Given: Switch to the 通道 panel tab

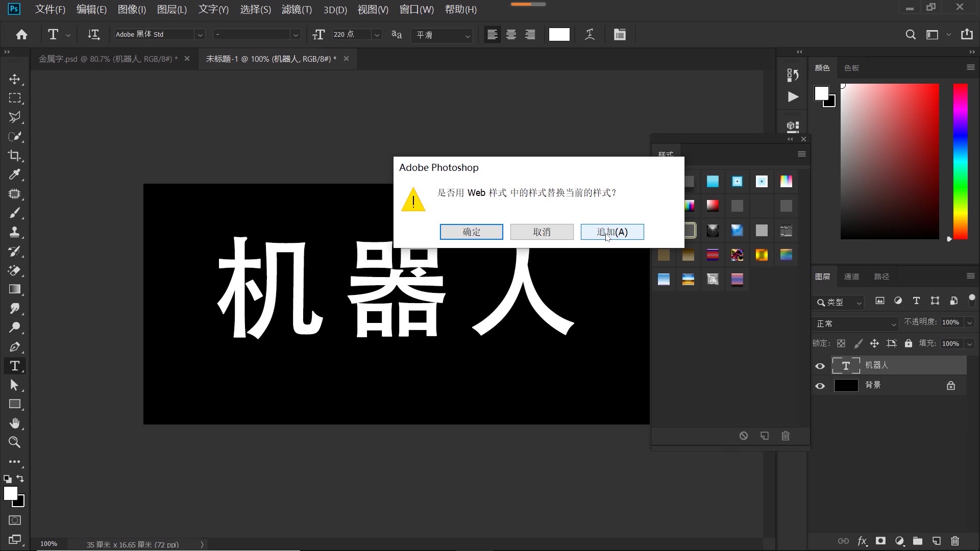Looking at the screenshot, I should (851, 276).
